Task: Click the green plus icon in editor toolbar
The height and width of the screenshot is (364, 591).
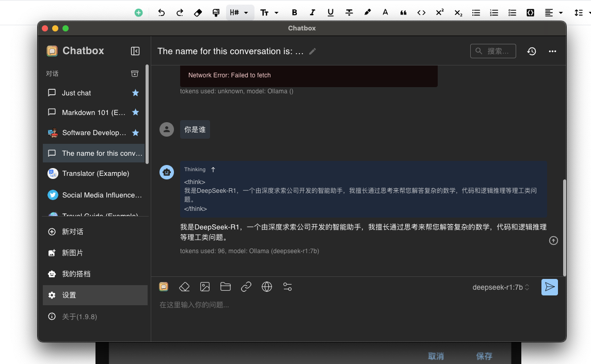Action: point(139,13)
